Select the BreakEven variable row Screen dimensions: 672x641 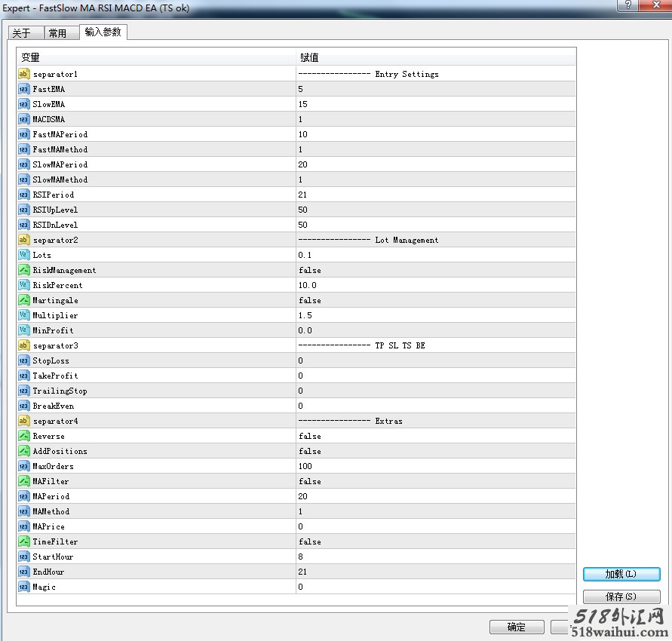tap(296, 406)
